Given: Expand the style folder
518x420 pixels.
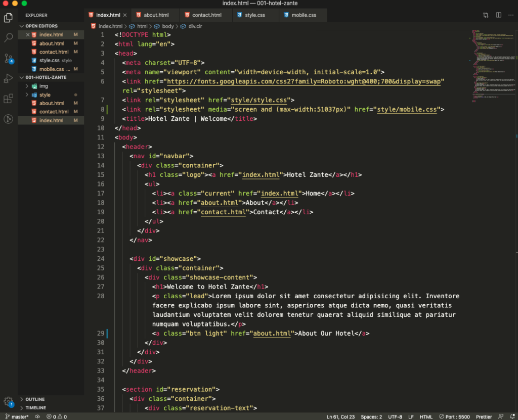Looking at the screenshot, I should tap(45, 95).
